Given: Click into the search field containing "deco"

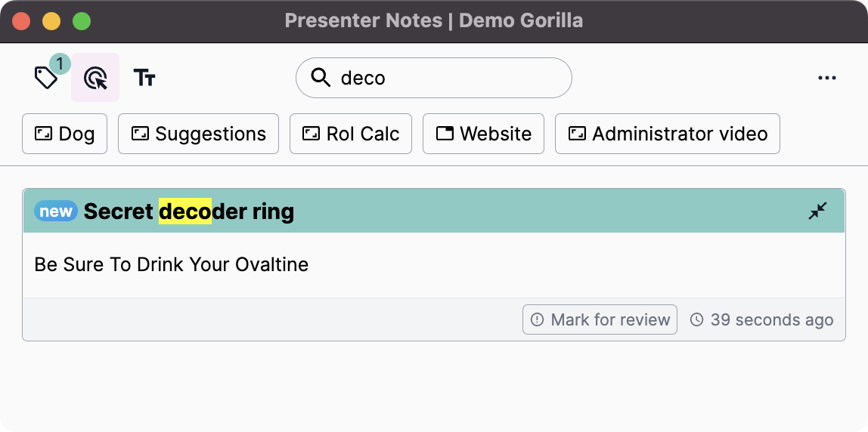Looking at the screenshot, I should tap(446, 78).
